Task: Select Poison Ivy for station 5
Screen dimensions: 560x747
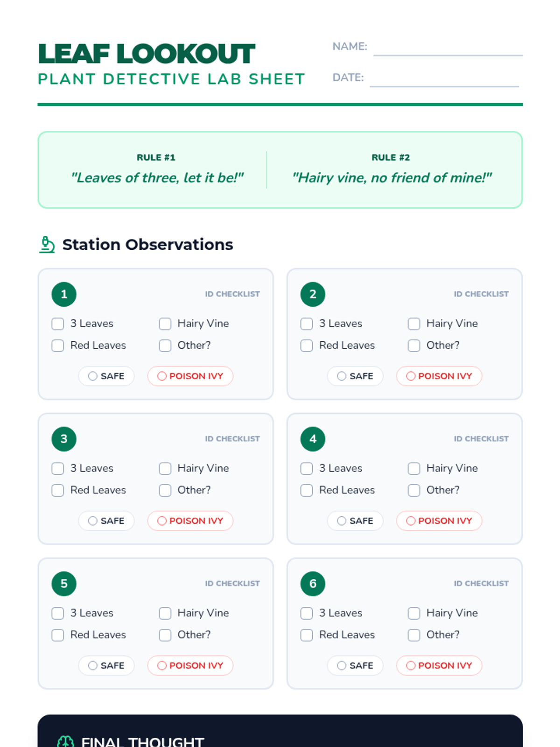Action: coord(190,666)
